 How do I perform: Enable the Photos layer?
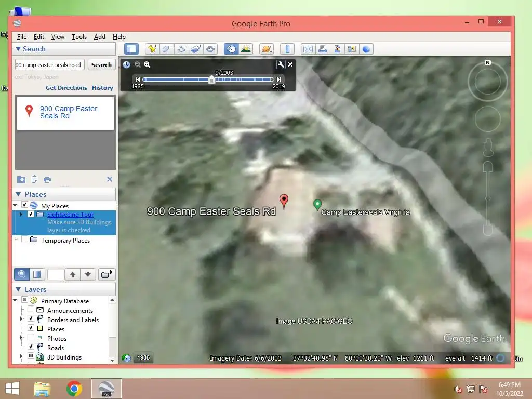31,337
